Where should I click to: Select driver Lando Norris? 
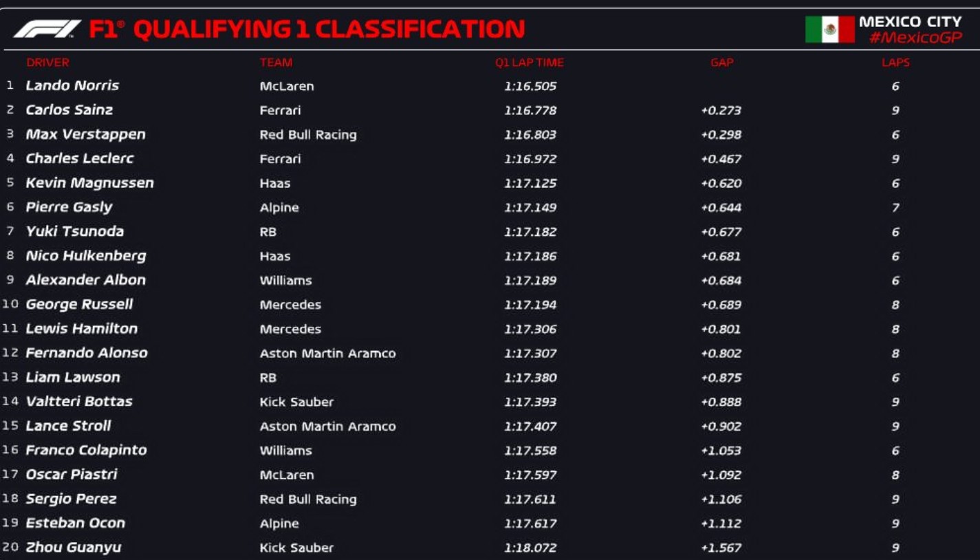pyautogui.click(x=72, y=86)
